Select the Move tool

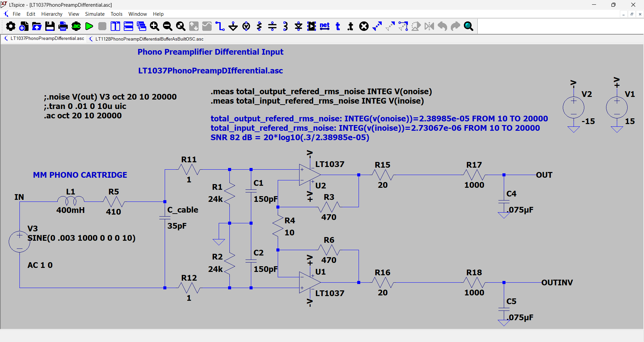[x=390, y=26]
